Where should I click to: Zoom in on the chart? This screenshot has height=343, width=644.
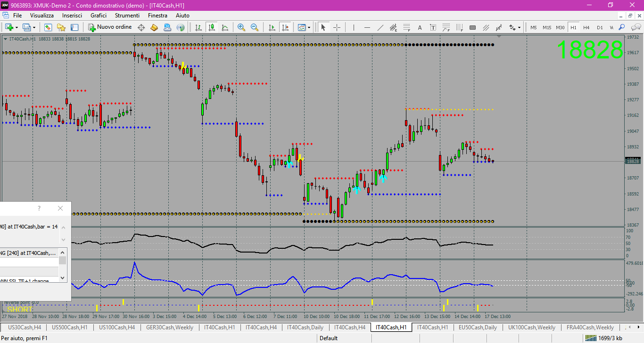pos(241,27)
